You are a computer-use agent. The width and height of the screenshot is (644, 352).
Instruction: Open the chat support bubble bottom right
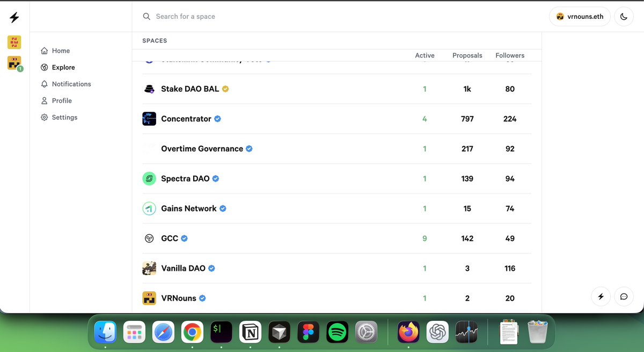624,296
